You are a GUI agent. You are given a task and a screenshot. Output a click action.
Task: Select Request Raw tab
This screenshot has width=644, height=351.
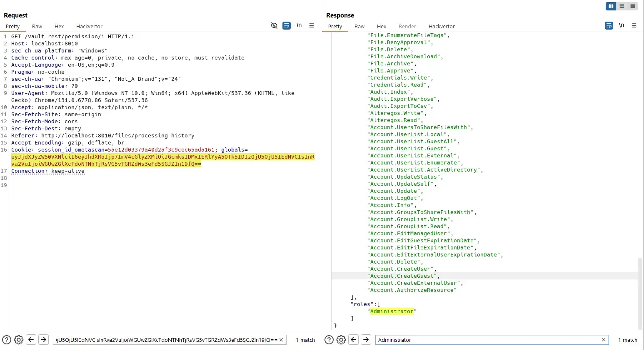(37, 26)
